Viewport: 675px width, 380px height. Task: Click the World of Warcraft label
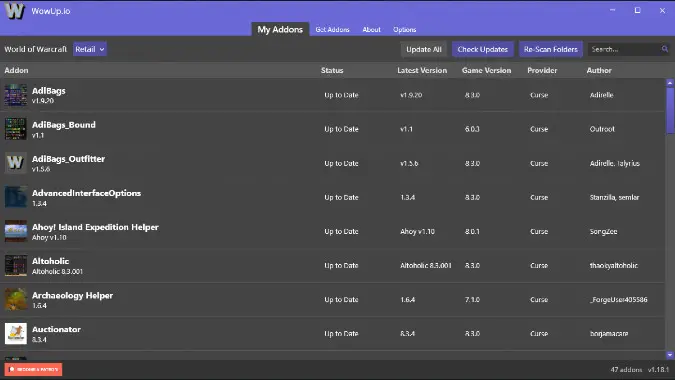[x=36, y=49]
